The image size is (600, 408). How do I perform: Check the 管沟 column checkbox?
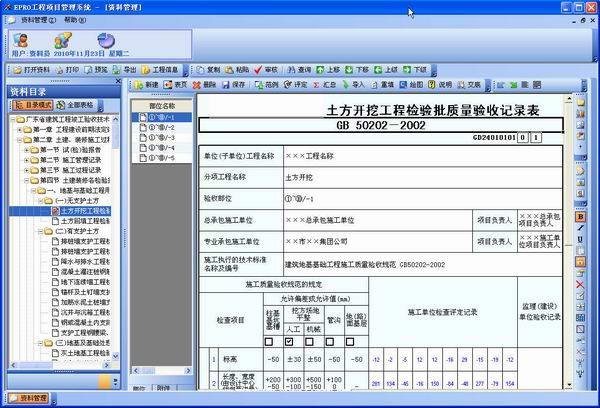(x=329, y=341)
